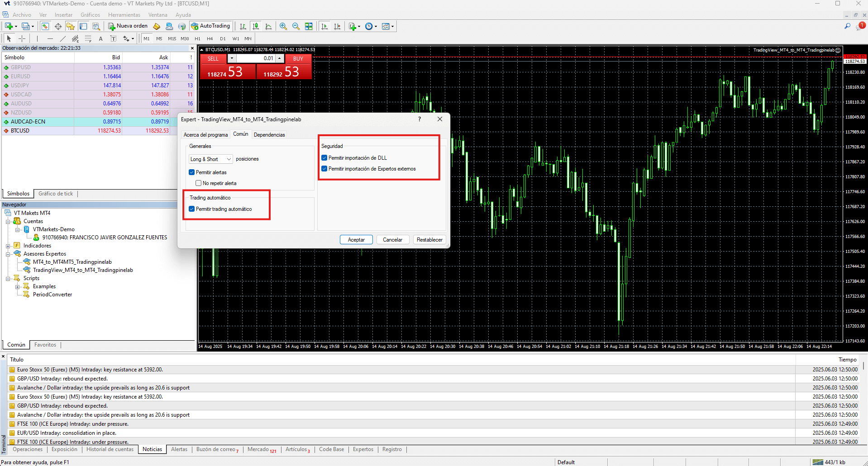Collapse the Asesores Expertos tree node
This screenshot has height=466, width=868.
8,254
